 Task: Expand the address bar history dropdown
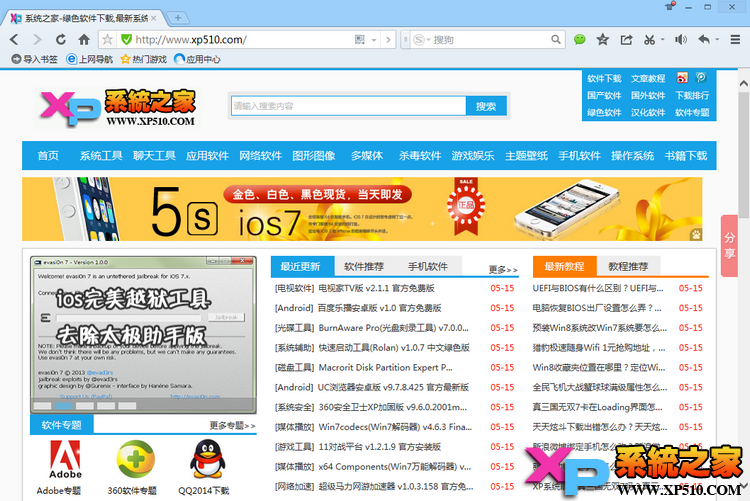coord(374,40)
